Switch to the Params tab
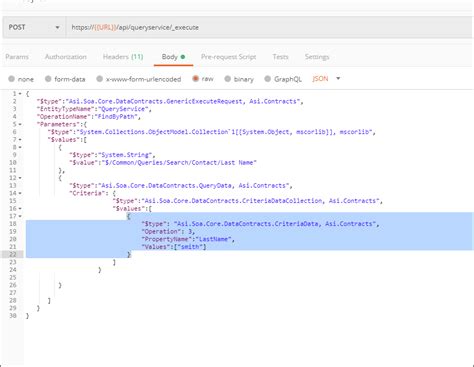The height and width of the screenshot is (367, 474). tap(17, 57)
